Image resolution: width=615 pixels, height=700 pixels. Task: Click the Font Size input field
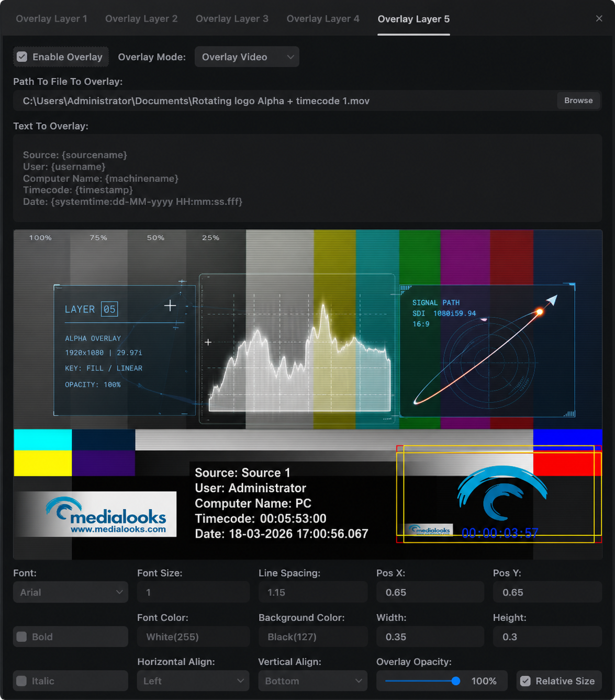(193, 592)
